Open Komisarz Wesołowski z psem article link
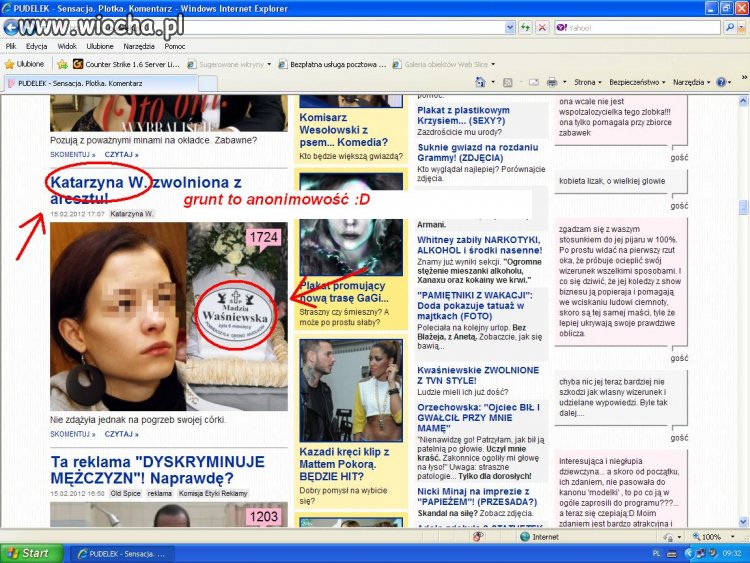The image size is (750, 563). tap(343, 130)
